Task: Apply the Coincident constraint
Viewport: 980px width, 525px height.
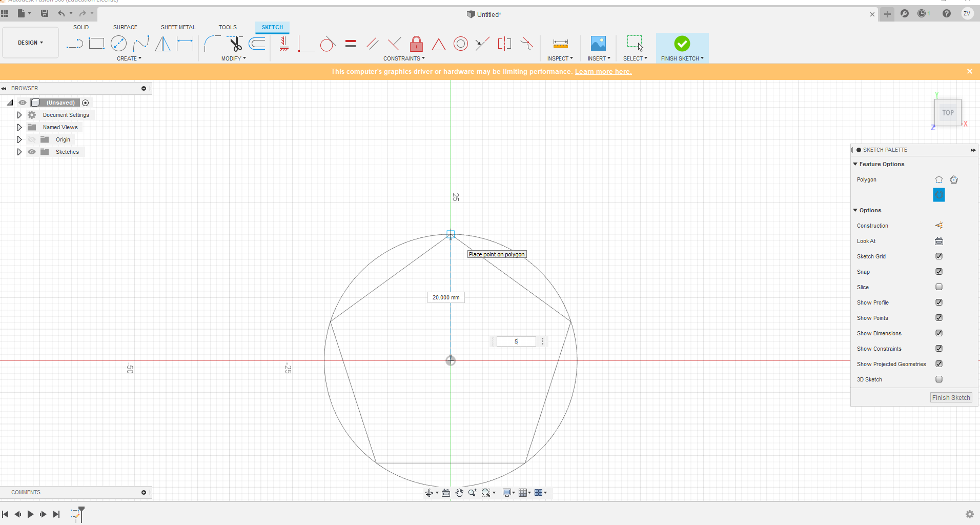Action: pyautogui.click(x=306, y=44)
